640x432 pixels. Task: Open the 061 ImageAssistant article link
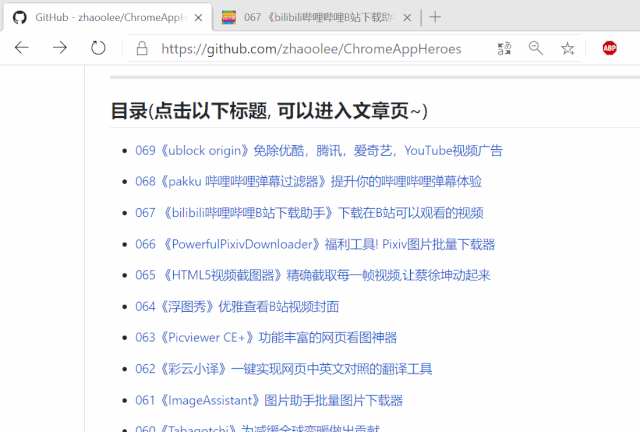point(269,400)
